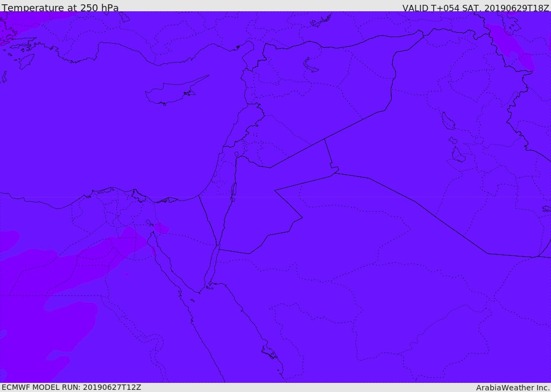The width and height of the screenshot is (551, 392).
Task: Click the 'ArabiaWeather Inc' credit text
Action: point(513,388)
